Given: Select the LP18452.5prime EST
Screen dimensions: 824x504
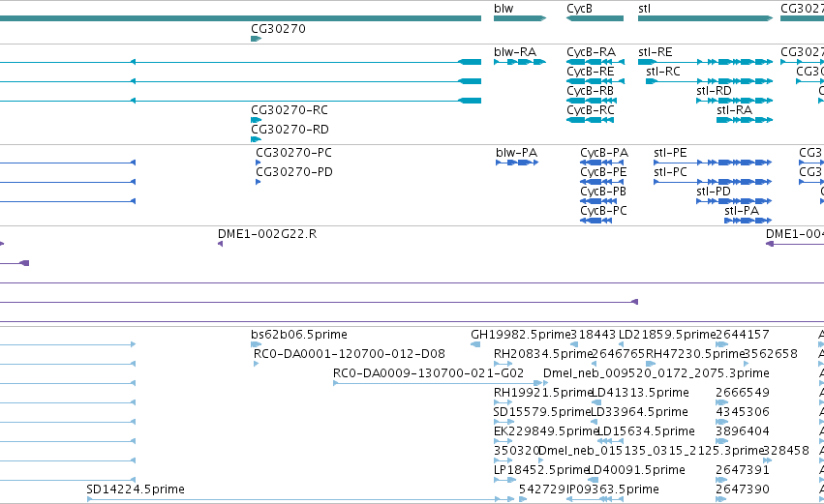Looking at the screenshot, I should point(504,481).
